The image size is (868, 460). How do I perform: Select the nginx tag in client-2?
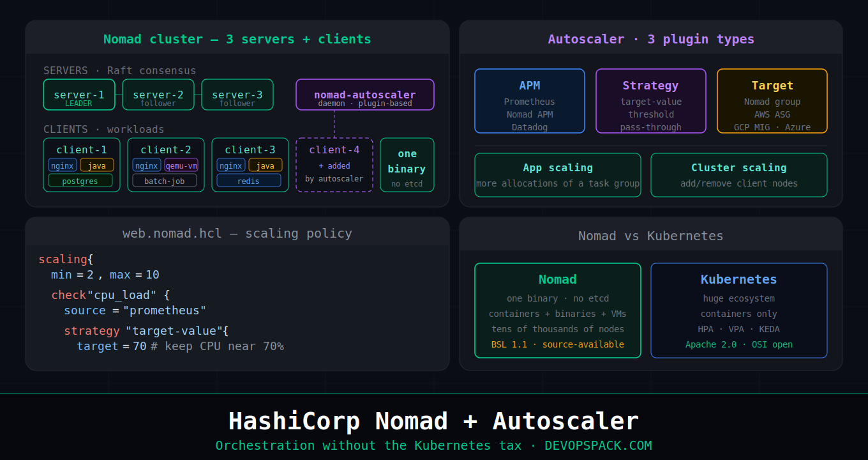pos(147,165)
